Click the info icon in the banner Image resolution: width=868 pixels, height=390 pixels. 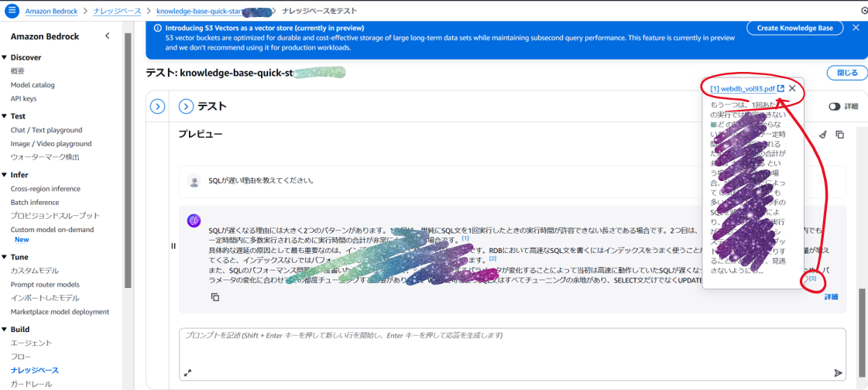[x=157, y=28]
